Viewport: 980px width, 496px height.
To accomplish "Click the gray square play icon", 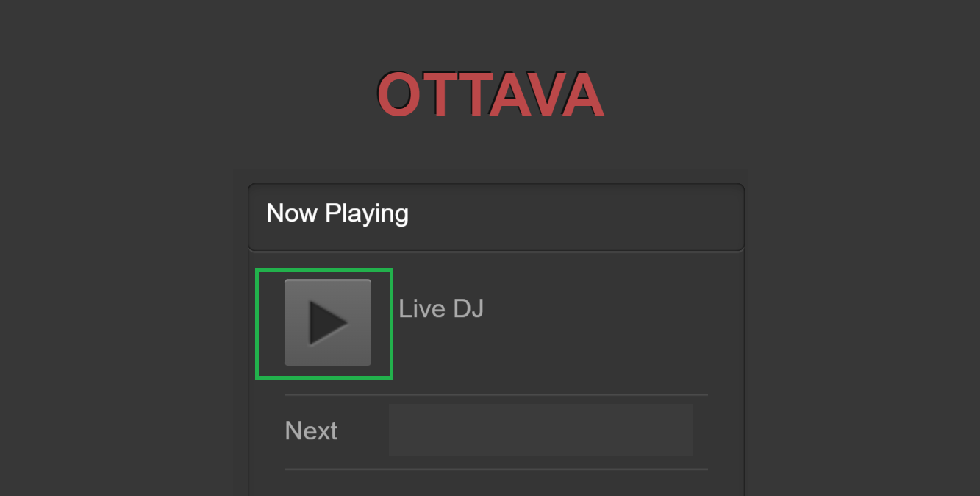I will pyautogui.click(x=327, y=322).
